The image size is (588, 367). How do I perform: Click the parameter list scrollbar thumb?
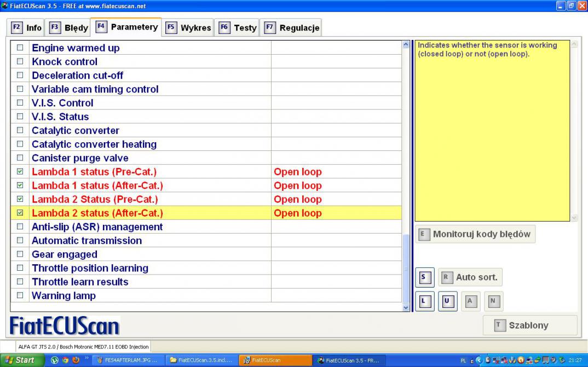406,269
